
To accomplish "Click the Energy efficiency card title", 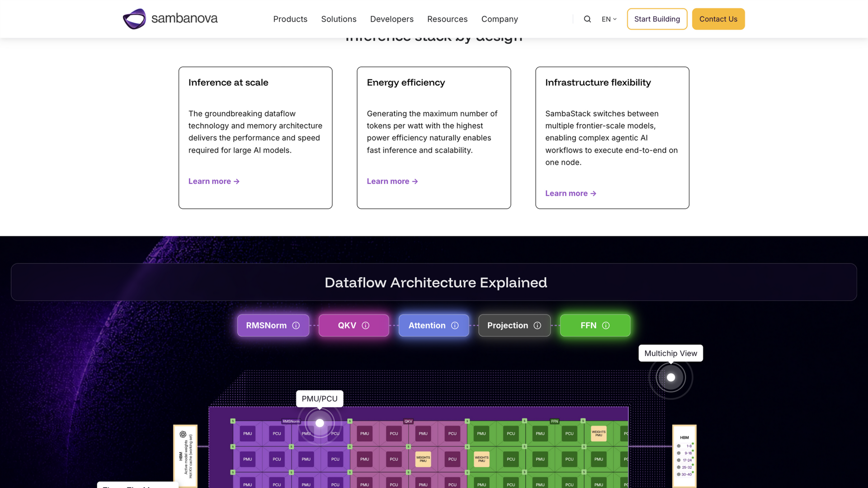I will tap(406, 83).
